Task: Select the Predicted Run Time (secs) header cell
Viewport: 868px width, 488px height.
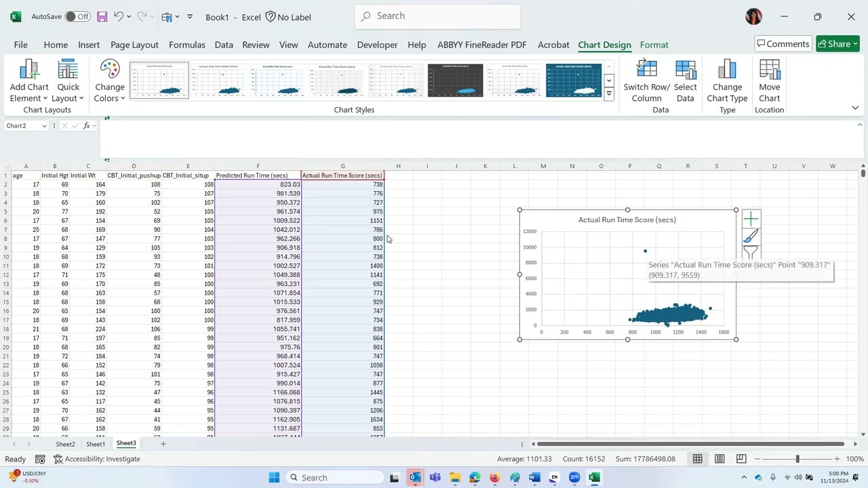Action: pyautogui.click(x=258, y=176)
